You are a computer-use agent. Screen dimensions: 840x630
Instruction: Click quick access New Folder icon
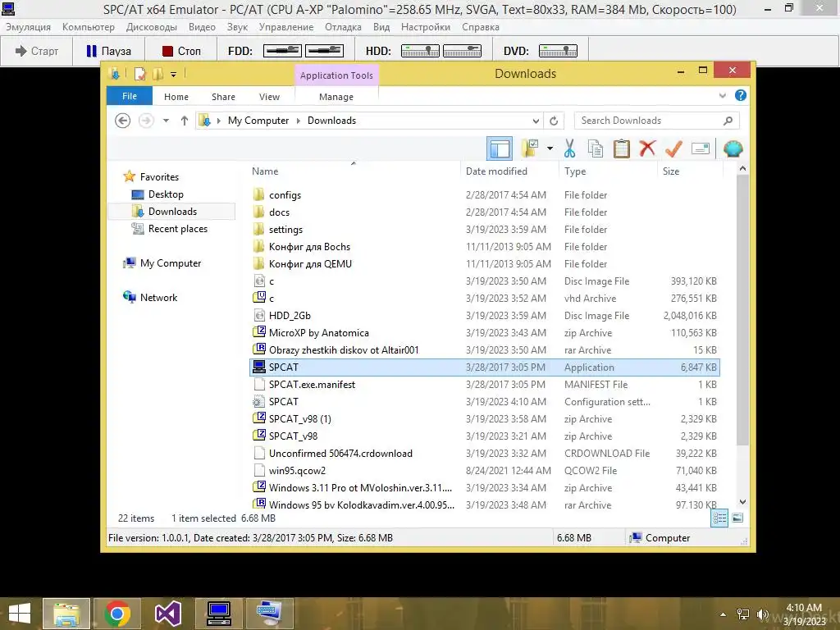pos(157,74)
